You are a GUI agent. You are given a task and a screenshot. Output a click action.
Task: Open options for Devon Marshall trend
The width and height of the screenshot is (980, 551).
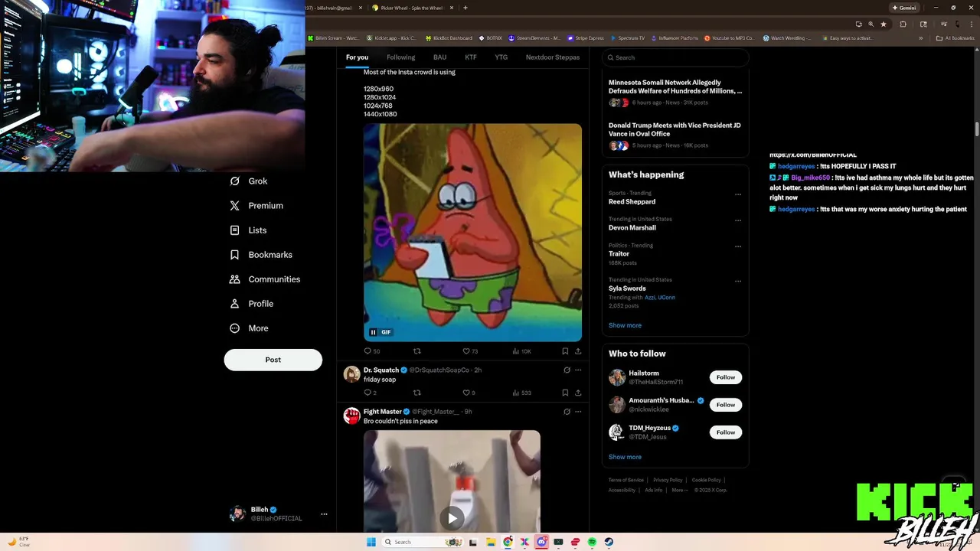(x=738, y=220)
